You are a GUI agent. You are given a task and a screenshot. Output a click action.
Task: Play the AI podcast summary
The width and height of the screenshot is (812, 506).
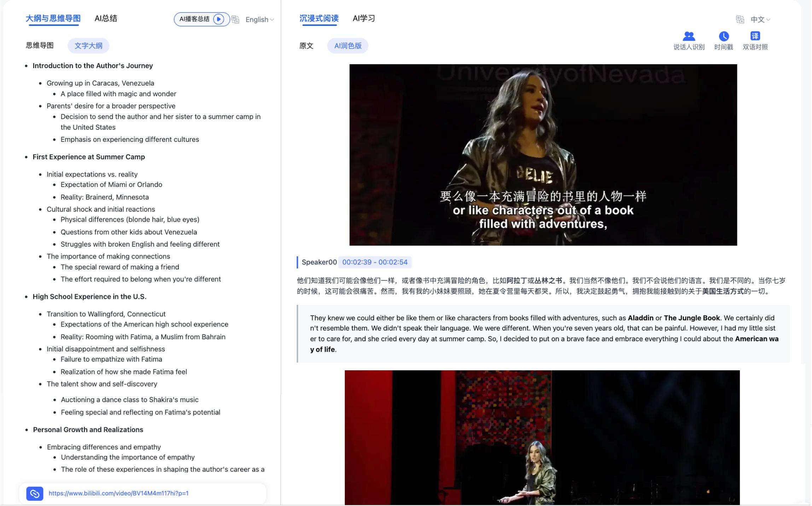tap(219, 19)
